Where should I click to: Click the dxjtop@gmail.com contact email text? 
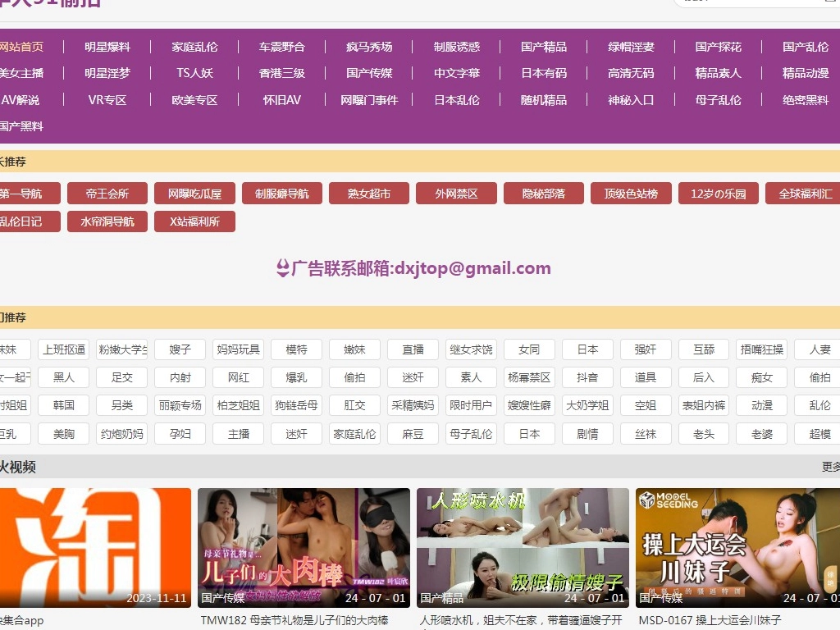tap(472, 268)
